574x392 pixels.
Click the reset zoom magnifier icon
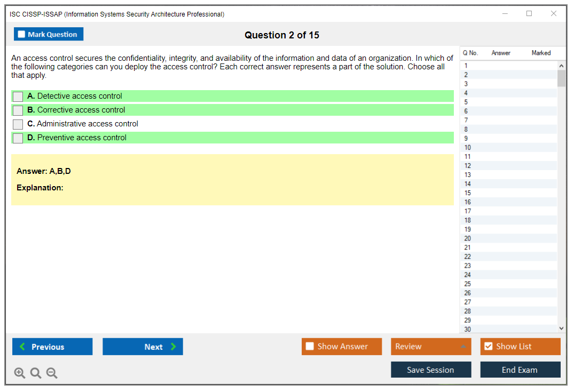[36, 373]
